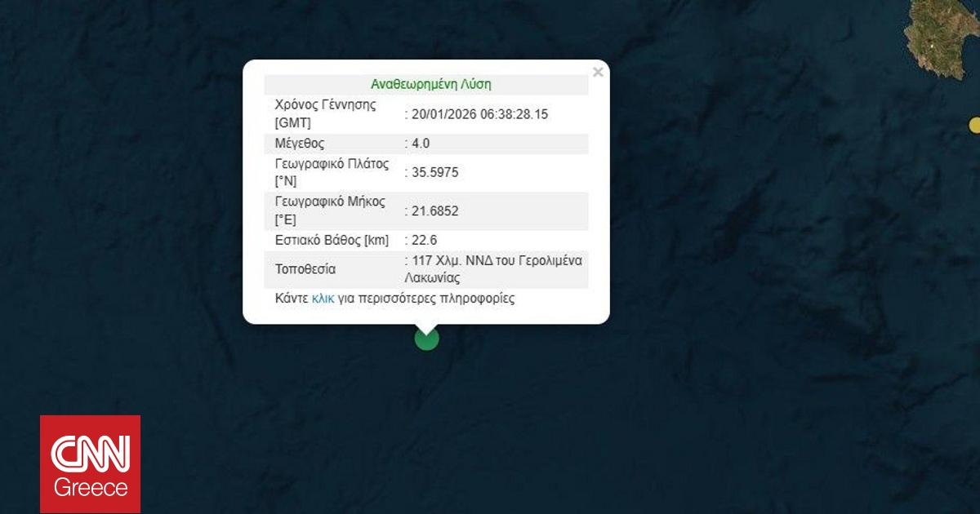The image size is (980, 514).
Task: Click the origin time value 20/01/2026 06:38:28.15
Action: 479,114
